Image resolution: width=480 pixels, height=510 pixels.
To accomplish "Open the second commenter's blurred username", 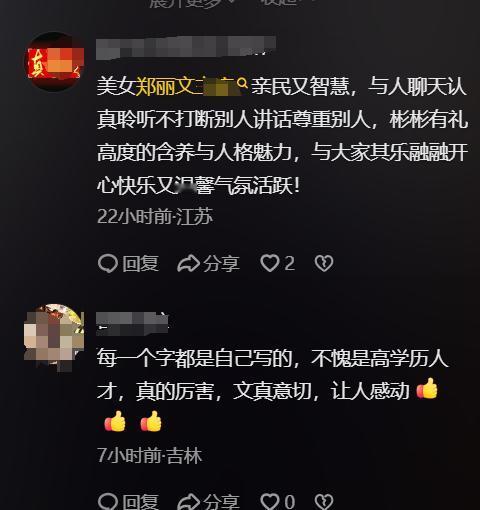I will click(x=132, y=322).
